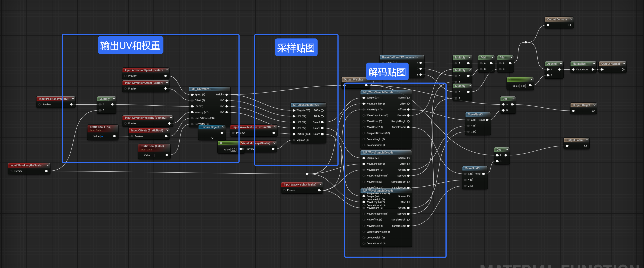Click the 1.0 value field on constant node

[x=522, y=86]
